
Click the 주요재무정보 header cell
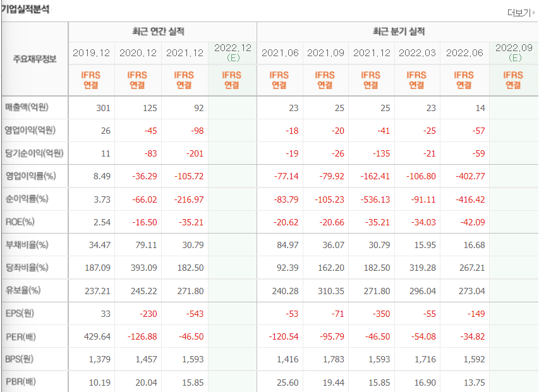click(x=35, y=59)
